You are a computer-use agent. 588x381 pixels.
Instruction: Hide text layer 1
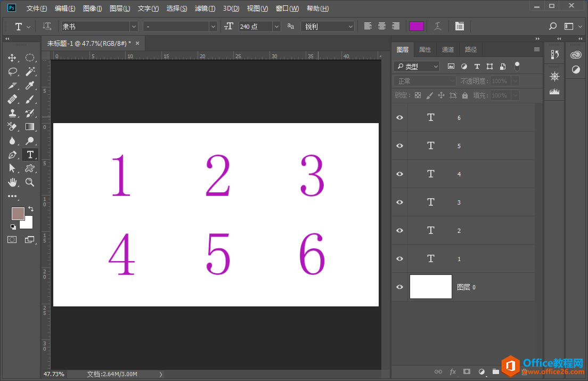pyautogui.click(x=400, y=259)
